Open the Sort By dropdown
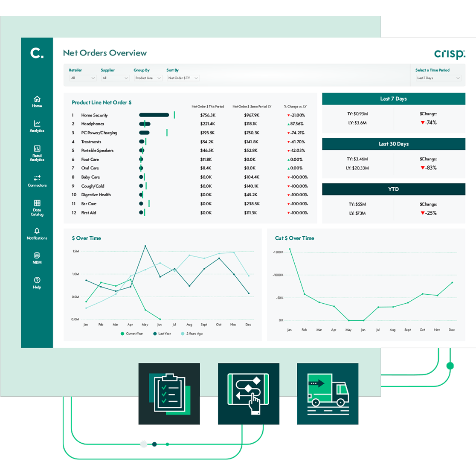Screen dimensions: 476x476 (x=183, y=78)
